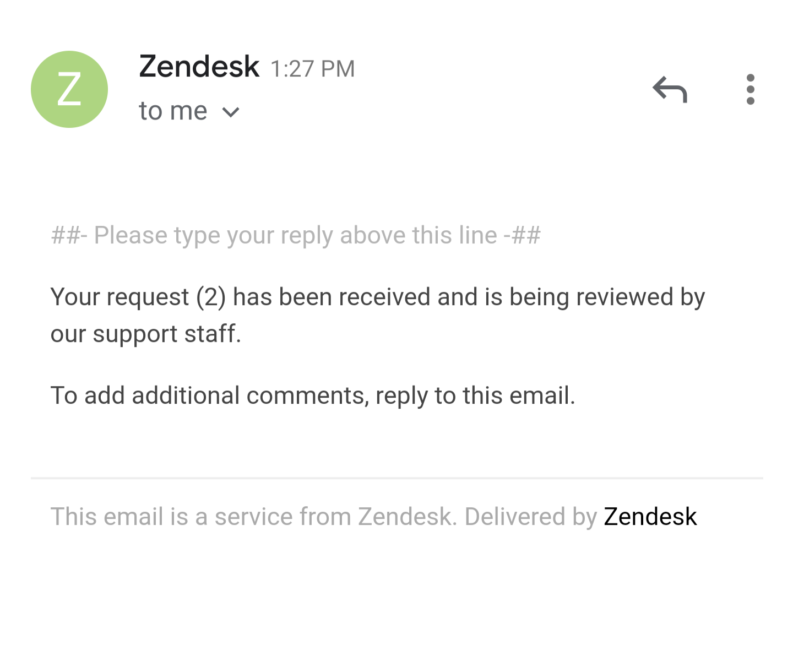Open the three-dot more options menu
Image resolution: width=793 pixels, height=672 pixels.
coord(750,89)
